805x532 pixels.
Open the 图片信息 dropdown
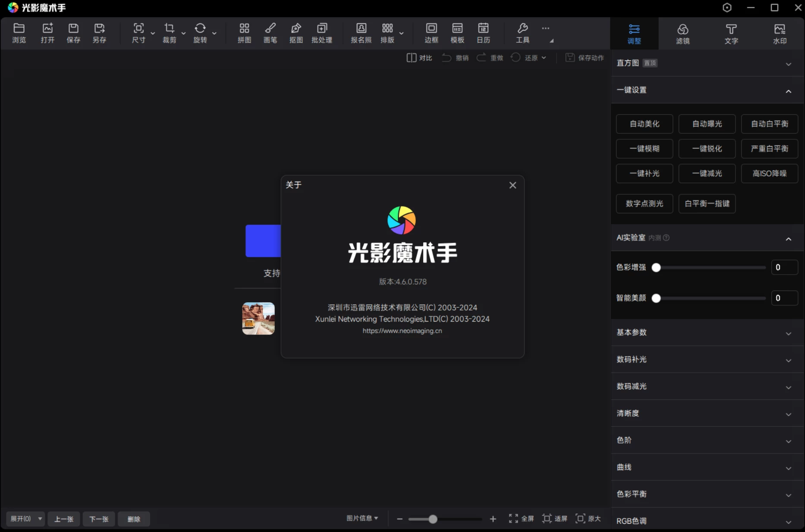[x=362, y=518]
